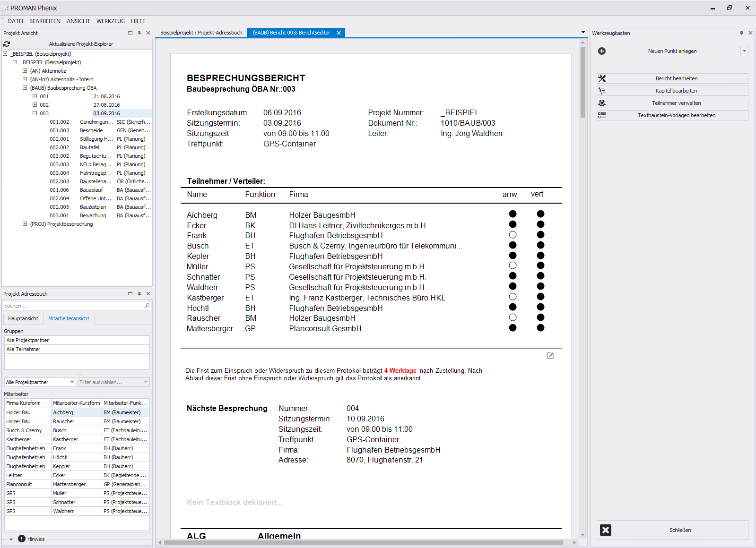Expand the (AN) Aktennotiz node
The height and width of the screenshot is (548, 756).
(x=25, y=71)
